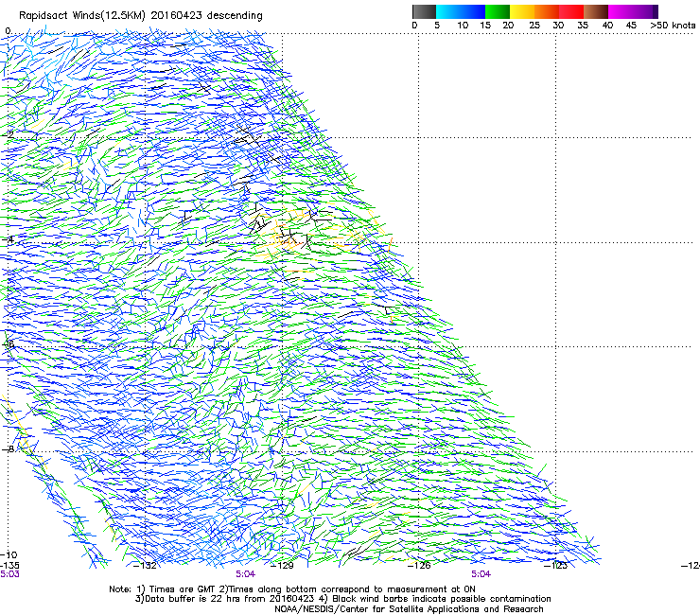Select the dark purple 45-50 knots swatch
The image size is (700, 615).
click(645, 11)
